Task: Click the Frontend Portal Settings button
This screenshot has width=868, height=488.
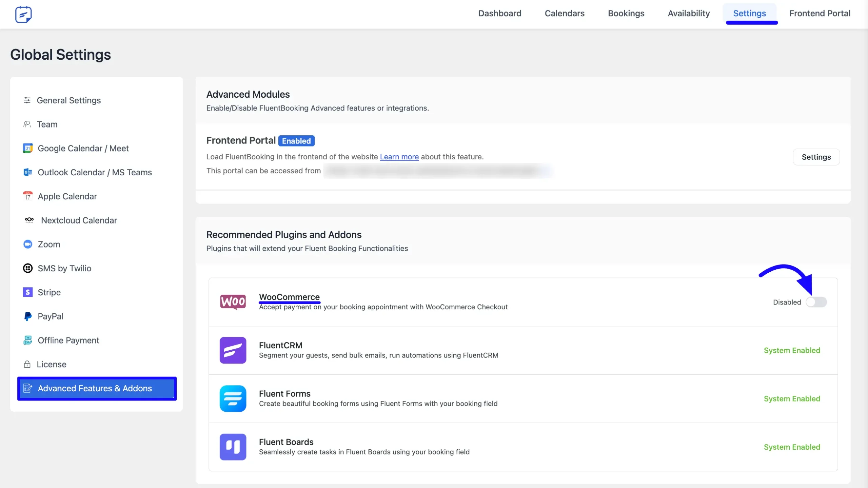Action: (816, 157)
